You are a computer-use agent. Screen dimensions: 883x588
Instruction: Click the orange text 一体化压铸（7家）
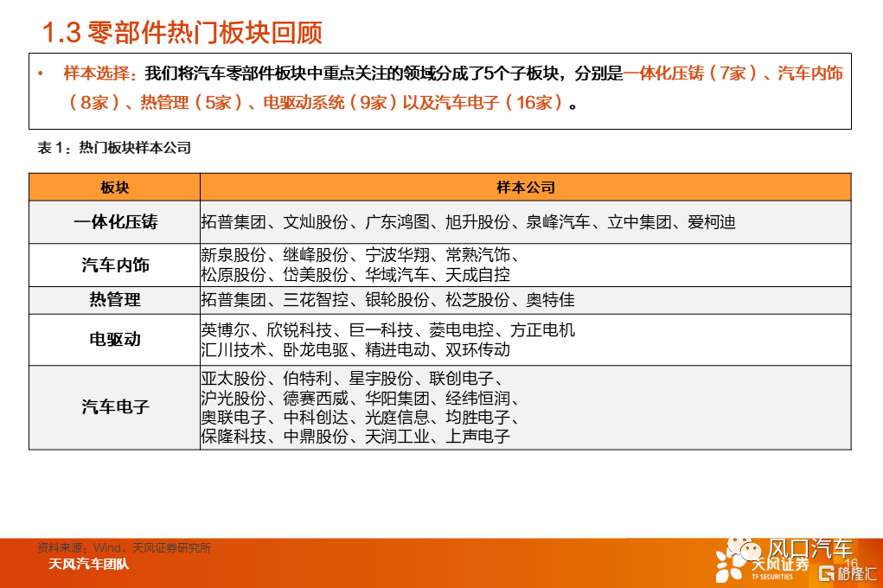(690, 73)
